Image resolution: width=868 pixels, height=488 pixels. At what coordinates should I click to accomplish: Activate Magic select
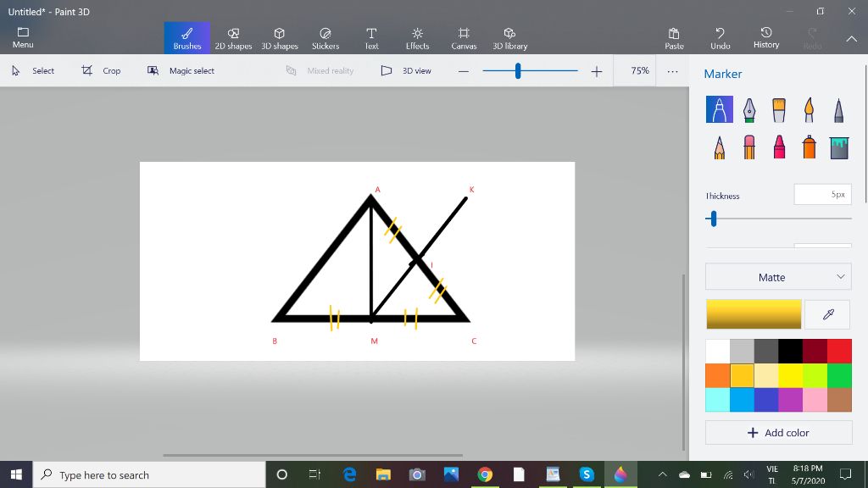tap(181, 71)
